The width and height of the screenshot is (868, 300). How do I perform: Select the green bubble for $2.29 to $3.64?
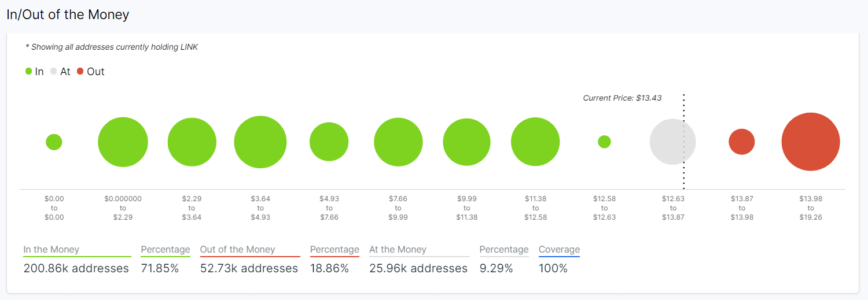(x=192, y=142)
